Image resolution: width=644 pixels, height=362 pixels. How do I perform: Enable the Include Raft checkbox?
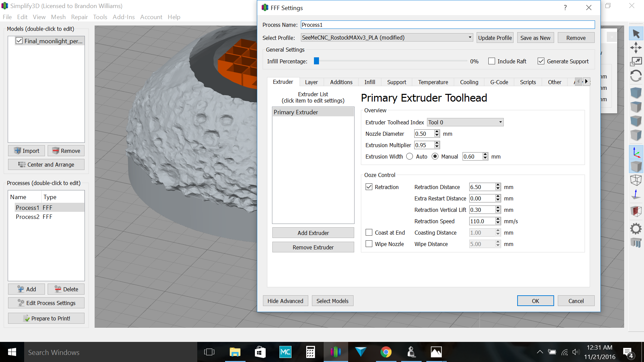492,61
